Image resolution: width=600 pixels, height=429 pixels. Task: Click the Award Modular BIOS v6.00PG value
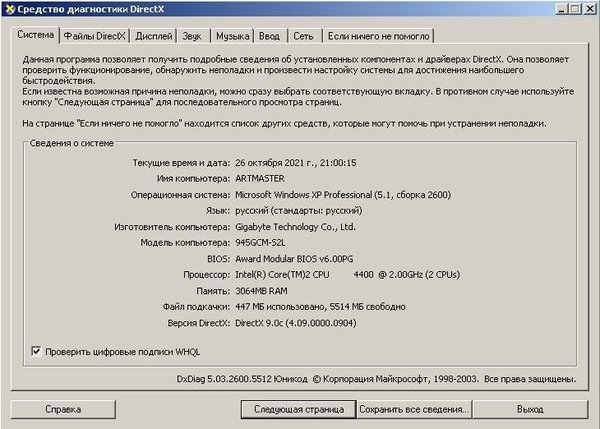(x=294, y=259)
